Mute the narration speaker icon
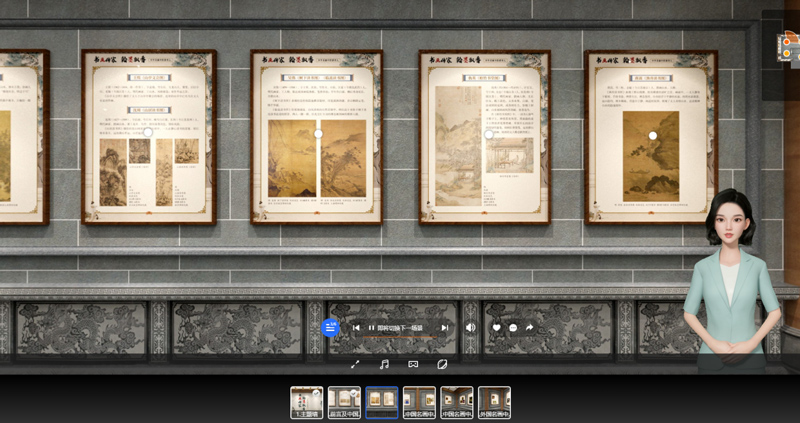The image size is (800, 423). [470, 328]
